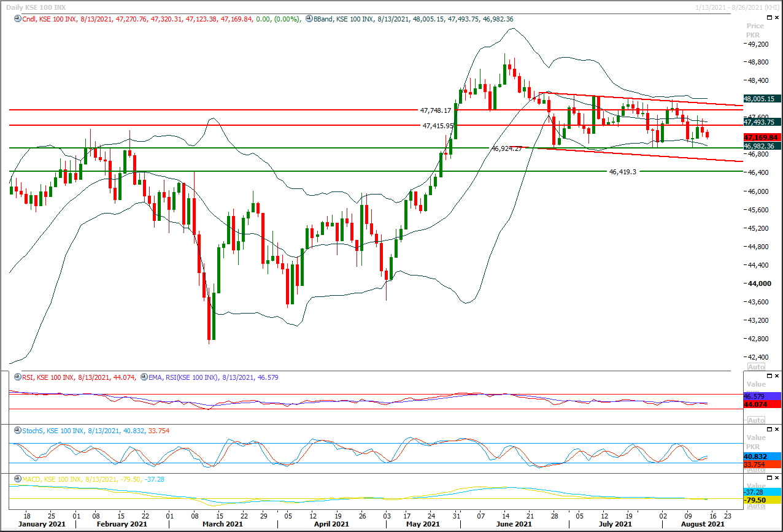The image size is (783, 532).
Task: Click the 46,982.36 lower band price tag
Action: point(761,146)
